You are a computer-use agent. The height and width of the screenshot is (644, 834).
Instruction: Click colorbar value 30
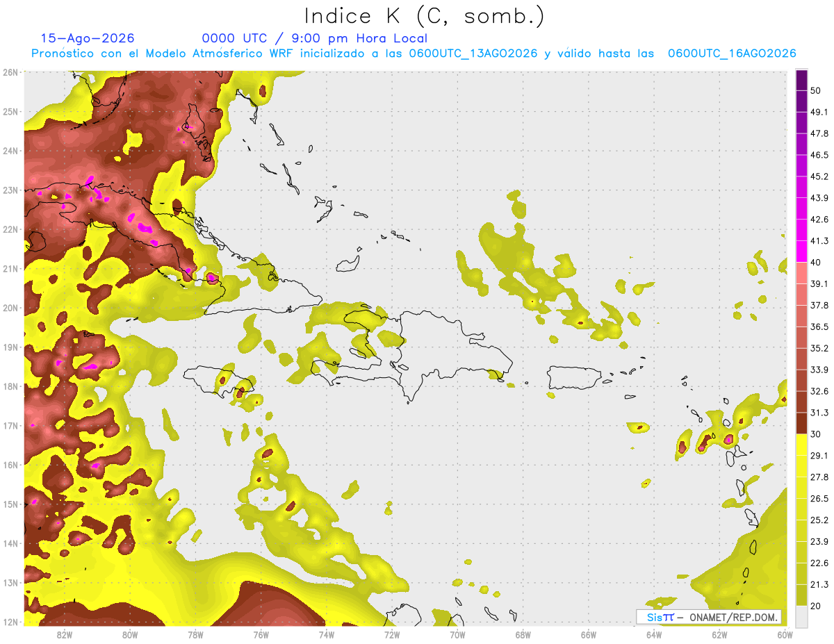coord(815,434)
